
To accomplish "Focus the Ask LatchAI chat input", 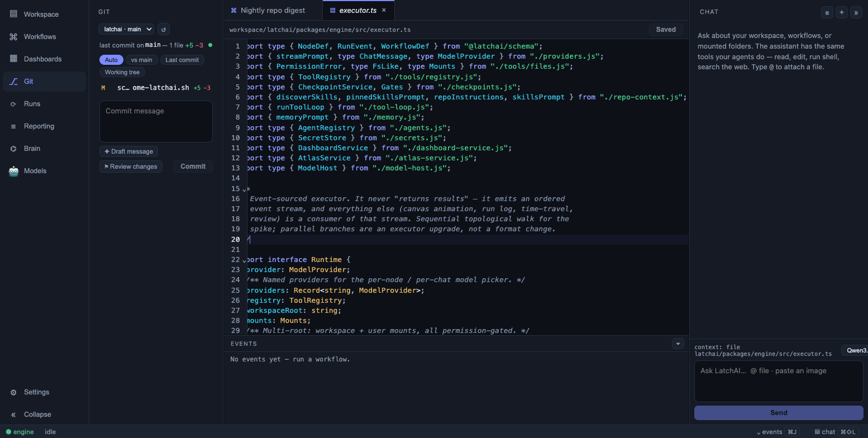I will point(779,381).
